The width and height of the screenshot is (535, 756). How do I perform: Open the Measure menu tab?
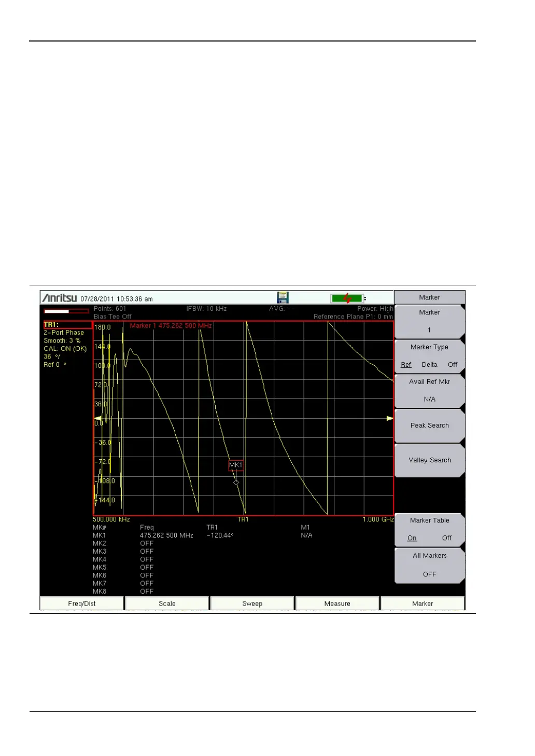(337, 603)
